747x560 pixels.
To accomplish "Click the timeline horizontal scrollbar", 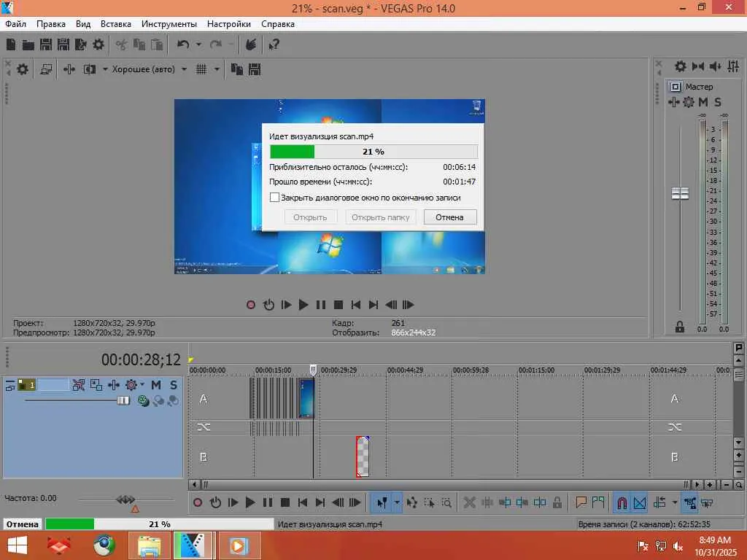I will [446, 485].
